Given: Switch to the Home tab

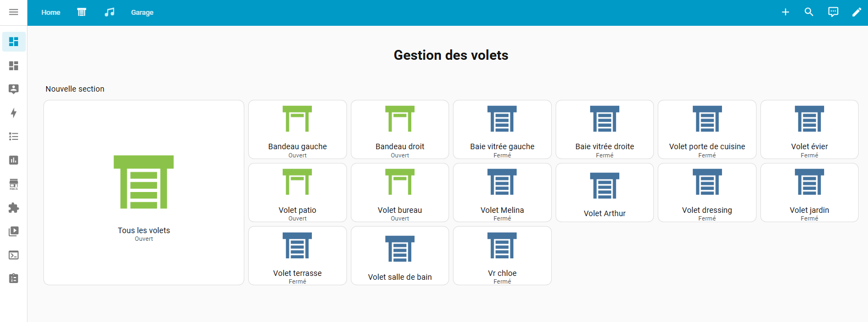Looking at the screenshot, I should pyautogui.click(x=51, y=13).
